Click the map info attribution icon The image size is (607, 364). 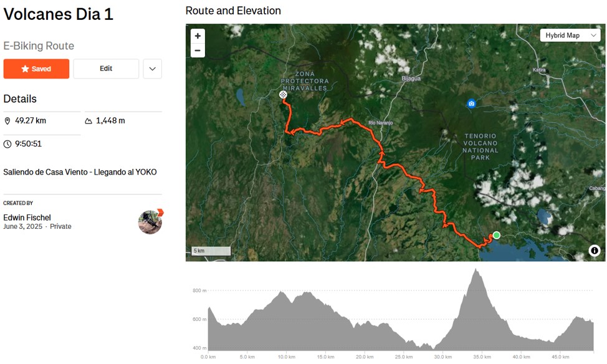click(x=594, y=251)
